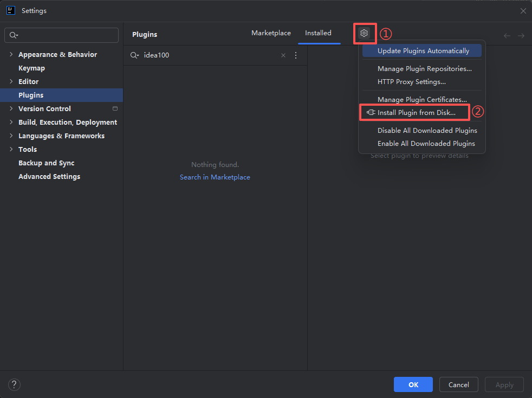Click the settings search magnifier icon
Image resolution: width=532 pixels, height=398 pixels.
point(14,35)
